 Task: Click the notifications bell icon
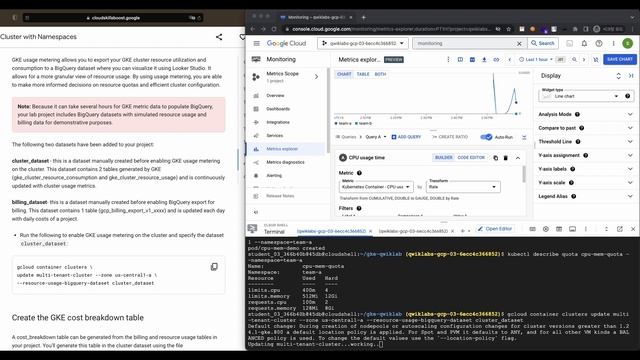click(584, 43)
